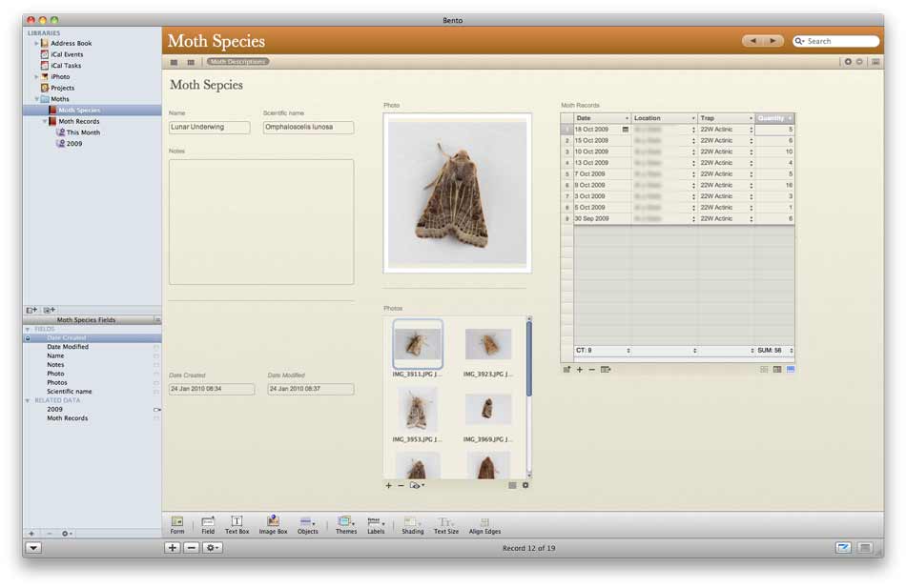Insert an Image Box onto the form
The height and width of the screenshot is (588, 906).
click(x=274, y=525)
